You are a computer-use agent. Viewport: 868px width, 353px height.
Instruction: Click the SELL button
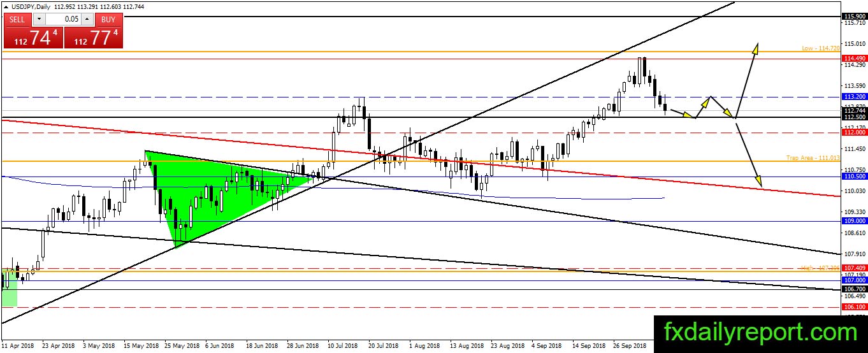click(17, 19)
